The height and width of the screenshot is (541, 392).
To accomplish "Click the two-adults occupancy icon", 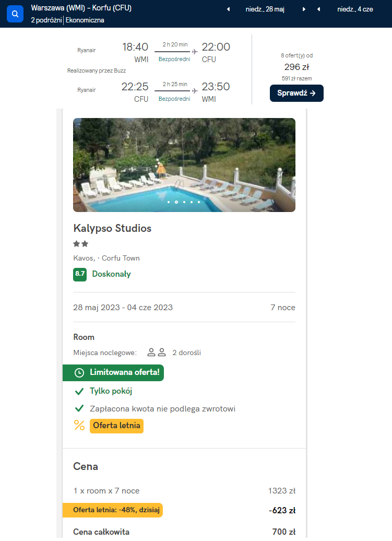I will pos(157,352).
